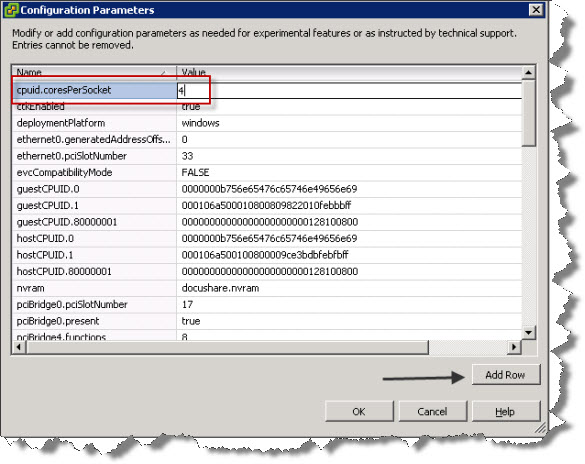
Task: Click the guestCPUID.0 hex value
Action: [x=349, y=189]
